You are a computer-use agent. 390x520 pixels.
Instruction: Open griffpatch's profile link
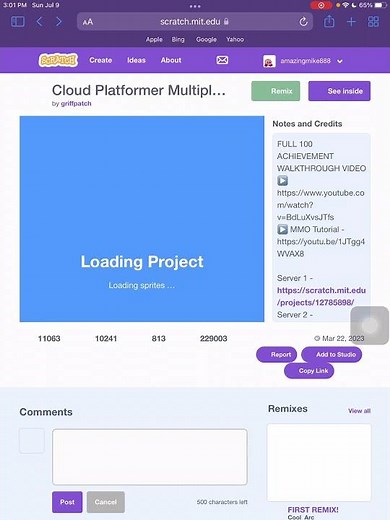(76, 104)
